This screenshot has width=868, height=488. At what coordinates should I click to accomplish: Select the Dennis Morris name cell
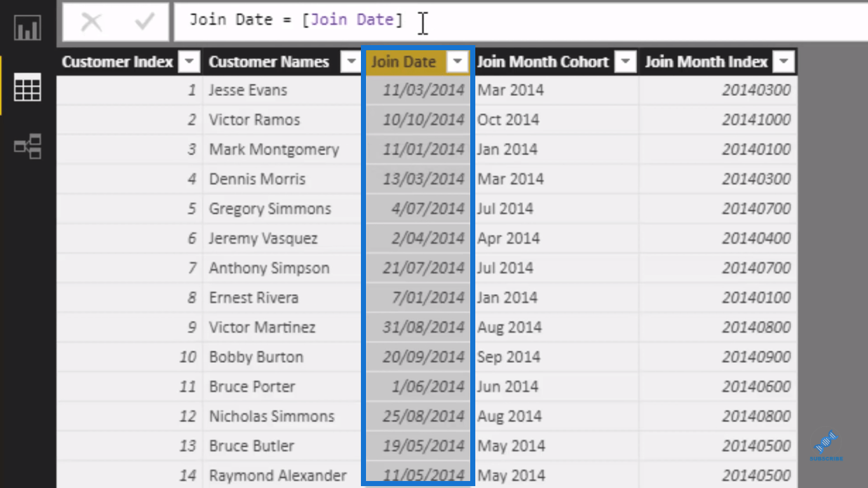(281, 179)
